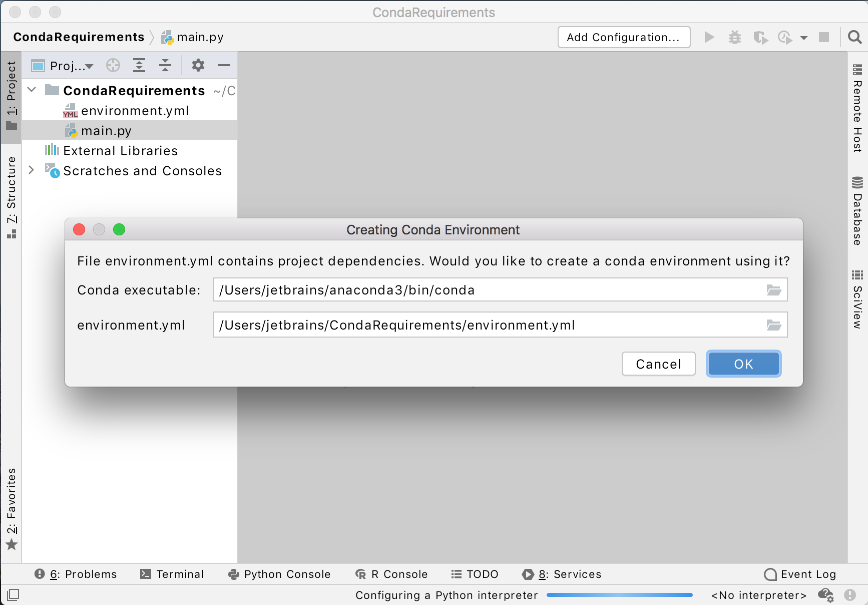Collapse the CondaRequirements project node

pos(32,90)
